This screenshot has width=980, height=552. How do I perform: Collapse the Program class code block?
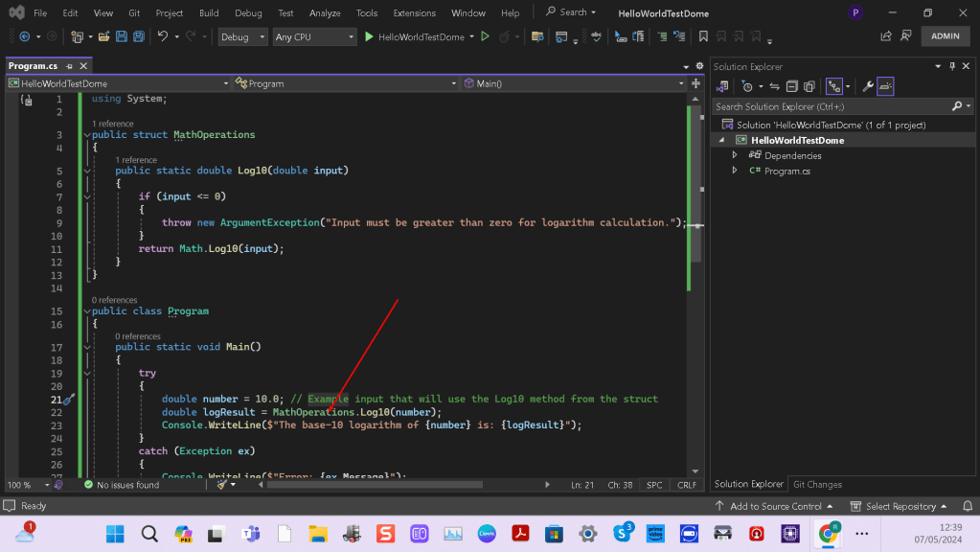coord(87,311)
